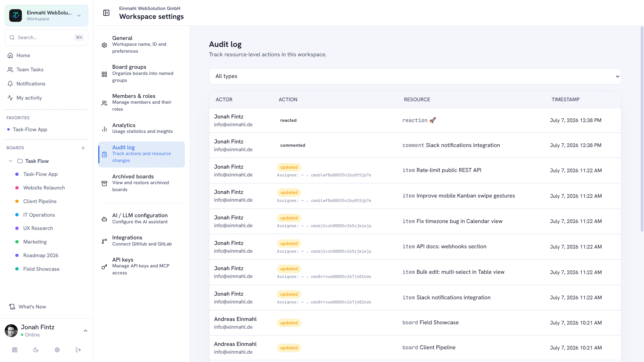644x362 pixels.
Task: Toggle dark mode moon icon
Action: point(36,350)
